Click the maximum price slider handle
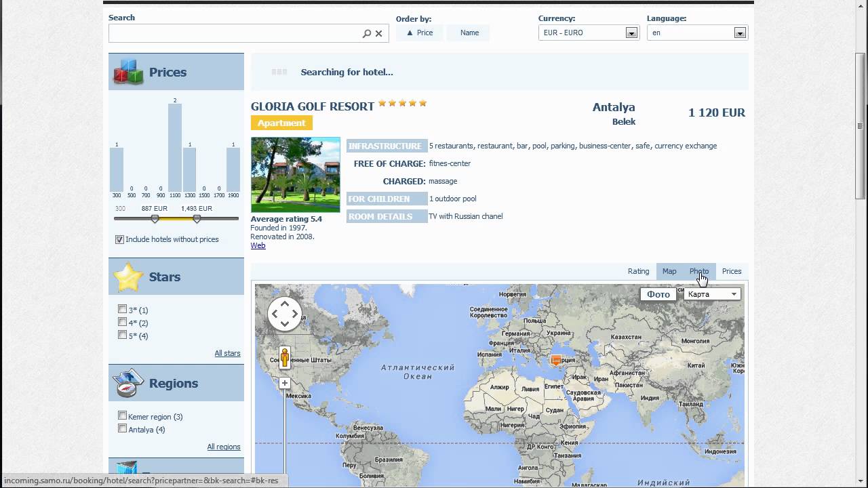Screen dimensions: 868x488 click(197, 219)
